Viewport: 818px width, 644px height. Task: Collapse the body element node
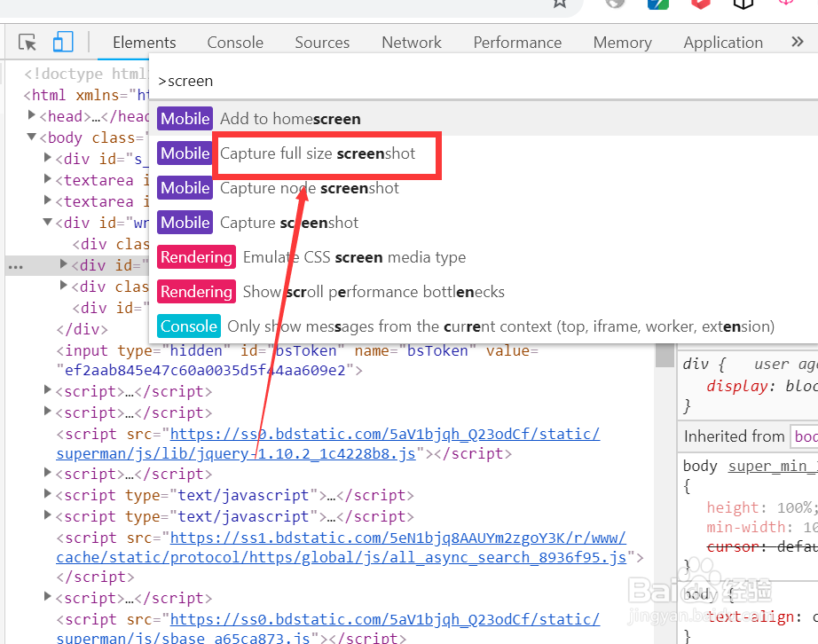coord(31,137)
